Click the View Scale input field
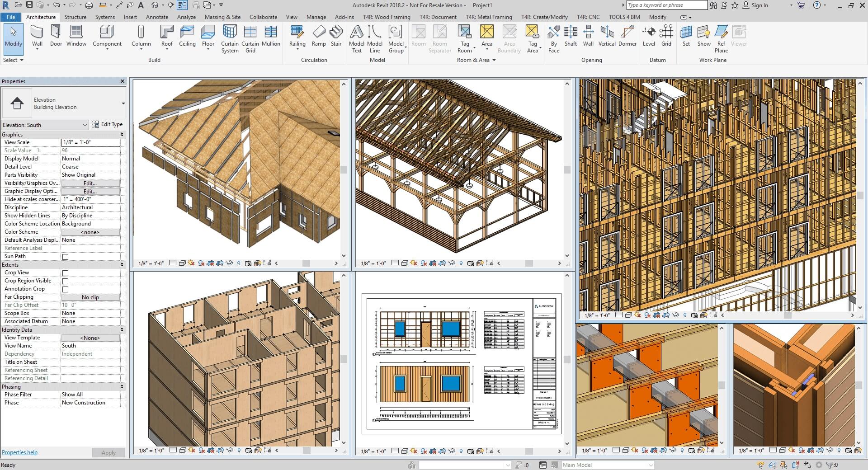This screenshot has height=470, width=868. point(90,142)
